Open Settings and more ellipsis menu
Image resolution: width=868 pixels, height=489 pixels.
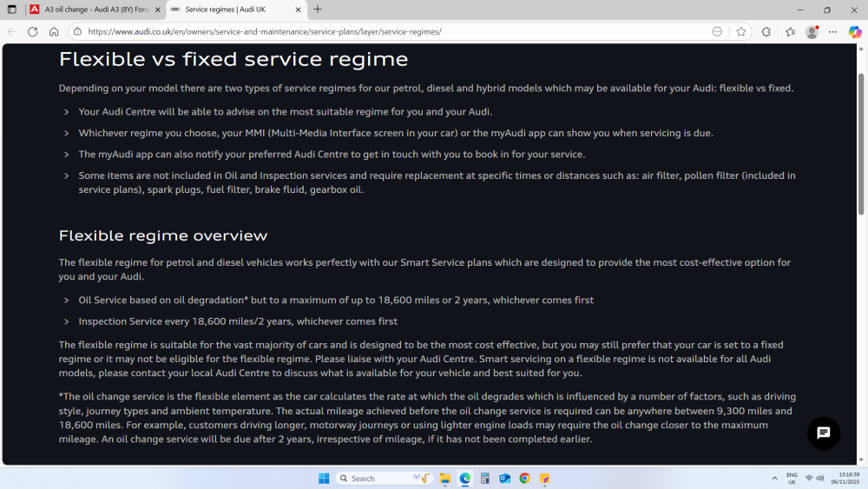pyautogui.click(x=832, y=31)
